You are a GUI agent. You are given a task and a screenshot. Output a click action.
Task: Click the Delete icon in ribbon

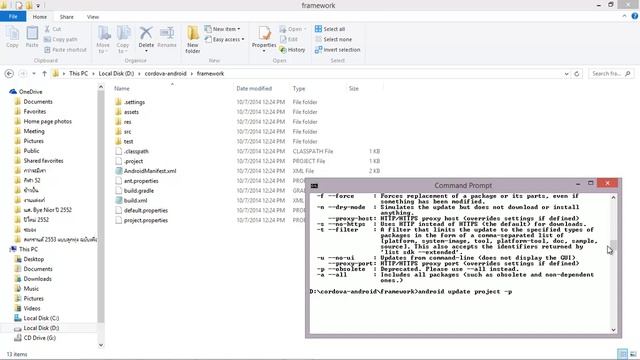[x=146, y=34]
